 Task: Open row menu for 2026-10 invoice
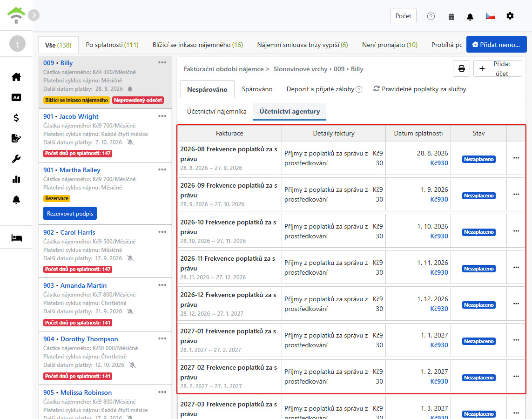(516, 231)
